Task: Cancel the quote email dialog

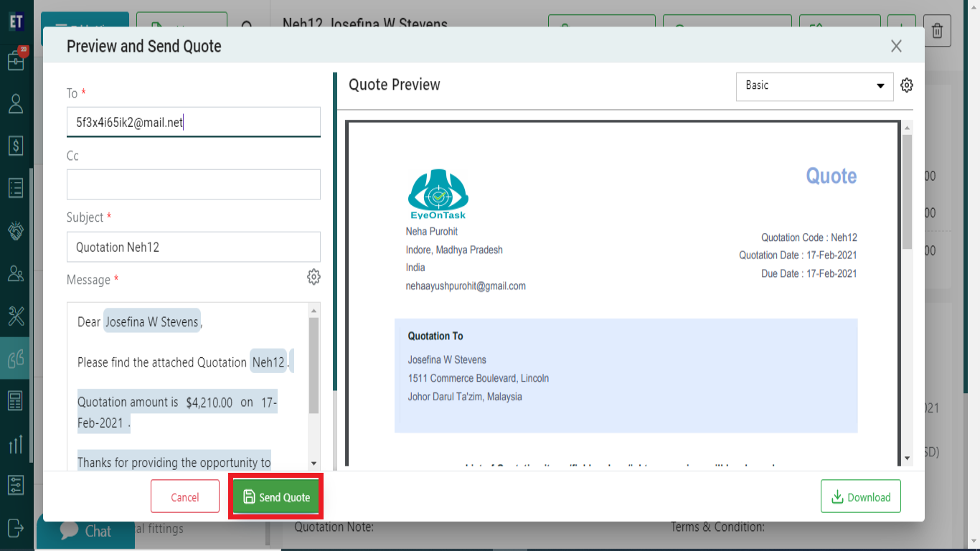Action: 185,496
